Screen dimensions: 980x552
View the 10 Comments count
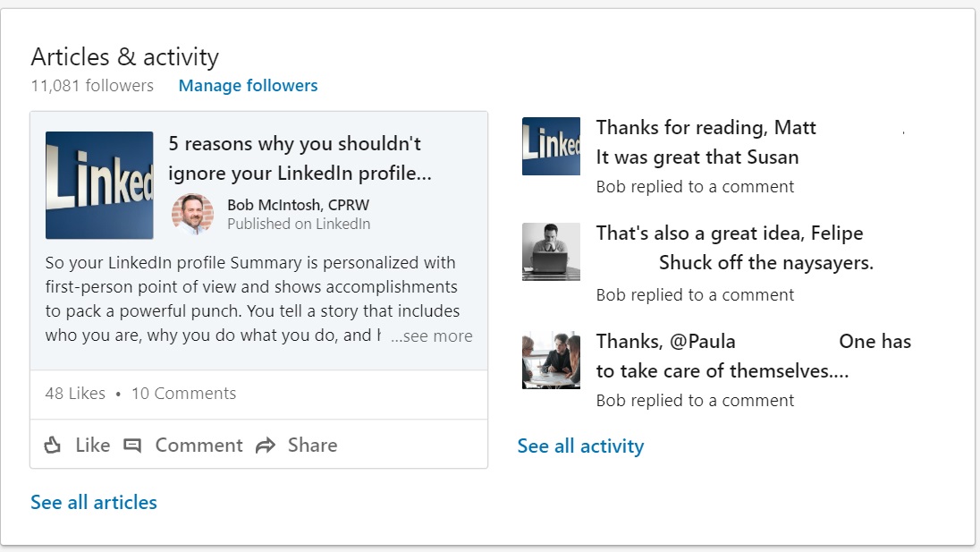pos(183,394)
